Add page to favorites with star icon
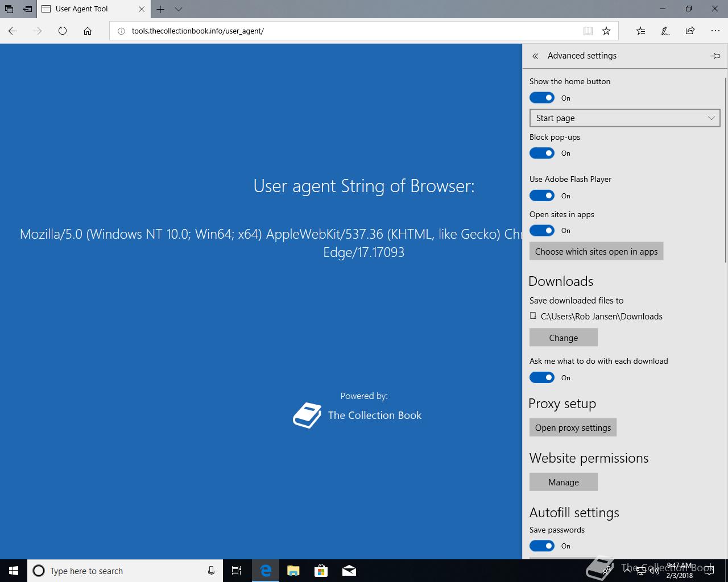 [x=606, y=31]
